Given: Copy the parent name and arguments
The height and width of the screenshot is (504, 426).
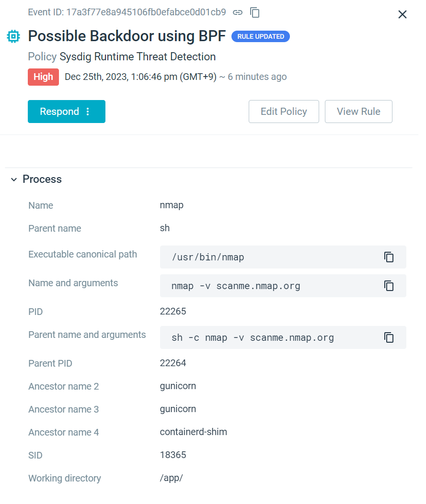Looking at the screenshot, I should tap(389, 337).
